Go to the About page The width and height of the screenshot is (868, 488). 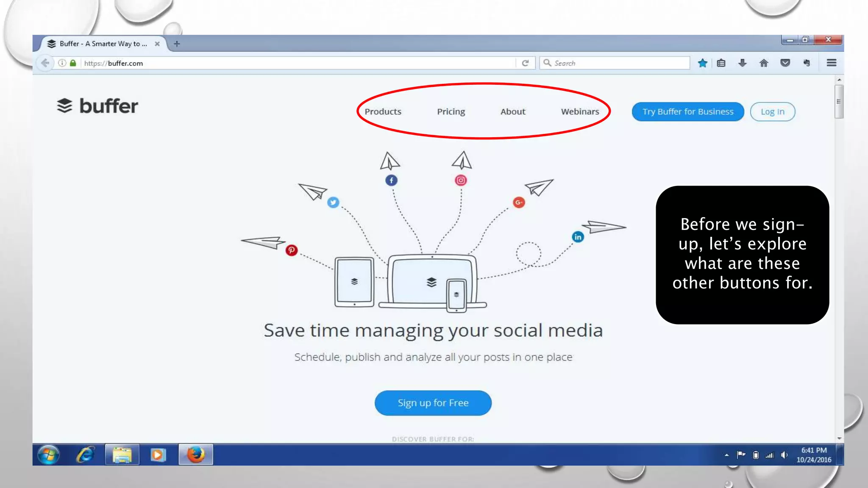513,111
